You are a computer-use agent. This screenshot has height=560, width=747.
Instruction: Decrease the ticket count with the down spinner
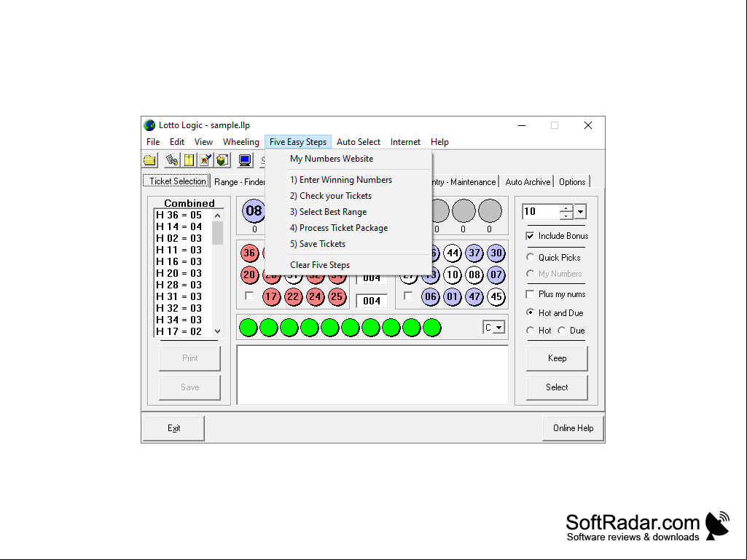pos(566,216)
